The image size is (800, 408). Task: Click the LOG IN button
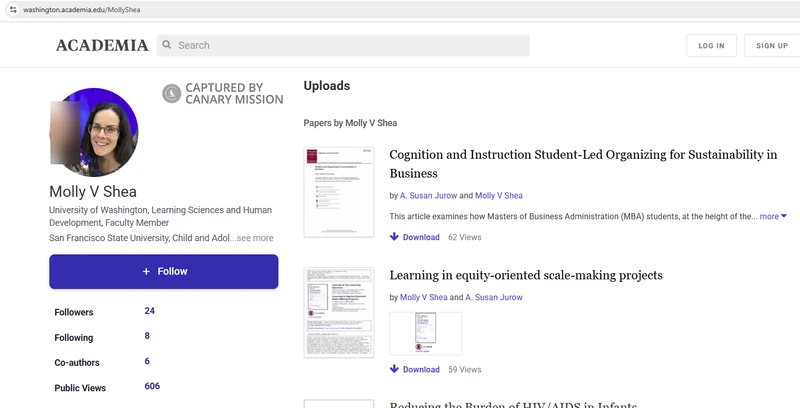[711, 45]
